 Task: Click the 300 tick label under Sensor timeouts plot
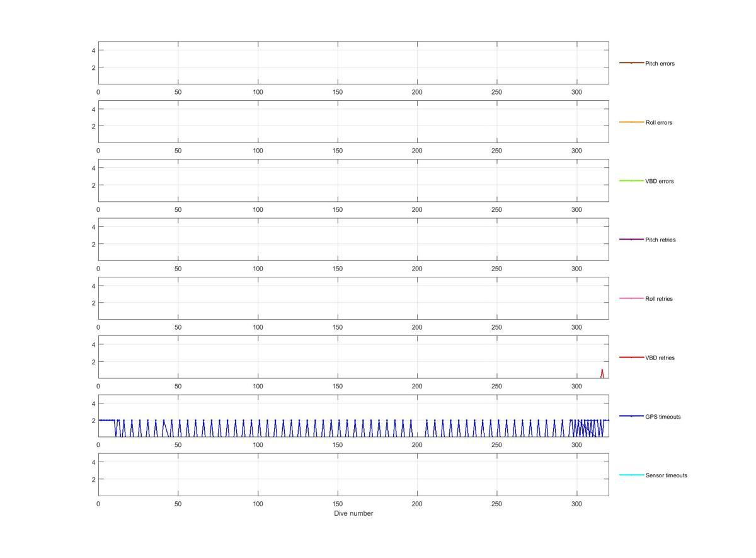click(x=577, y=504)
